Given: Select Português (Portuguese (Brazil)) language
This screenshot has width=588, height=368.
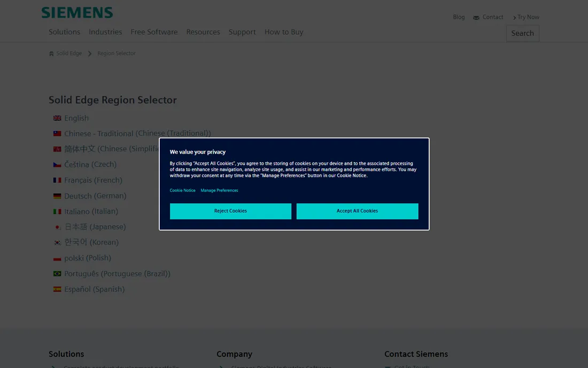Looking at the screenshot, I should point(118,274).
